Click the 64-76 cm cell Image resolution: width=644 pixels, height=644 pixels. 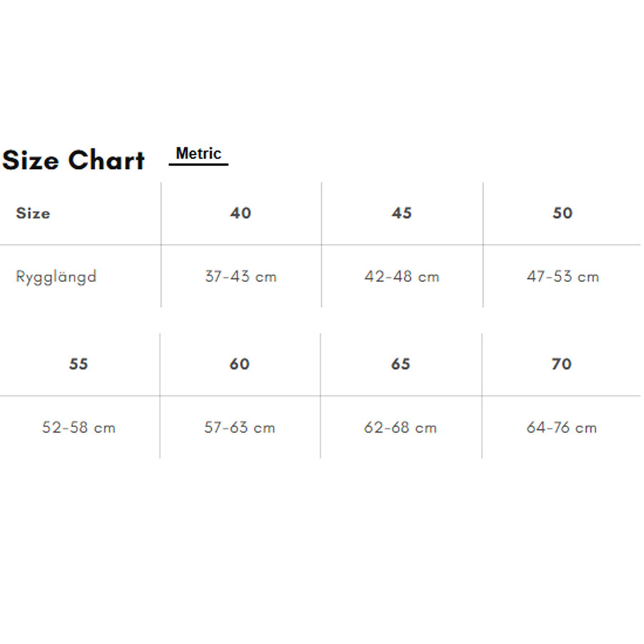(562, 428)
